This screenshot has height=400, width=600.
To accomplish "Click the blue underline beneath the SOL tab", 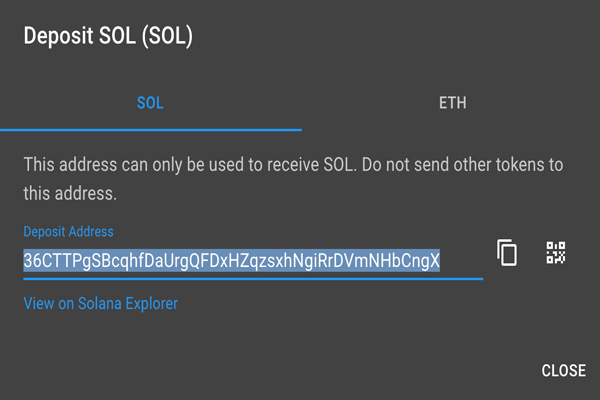I will coord(150,129).
